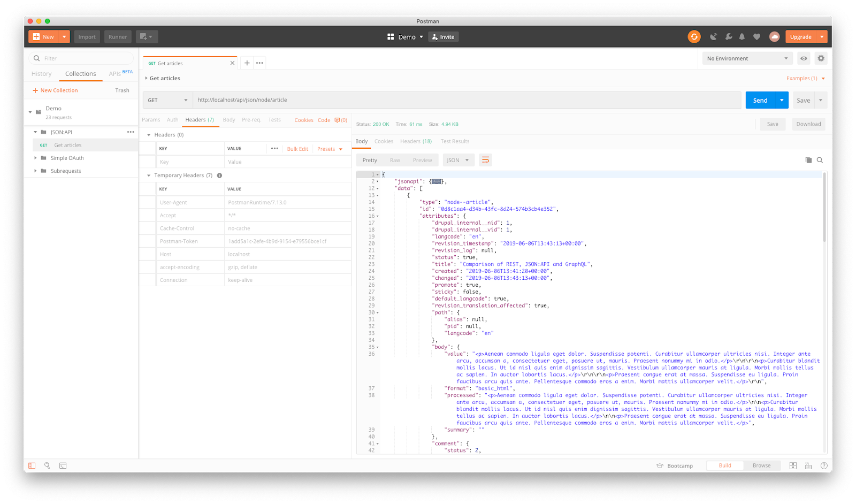Viewport: 856px width, 504px height.
Task: Open the History tab in sidebar
Action: (41, 74)
